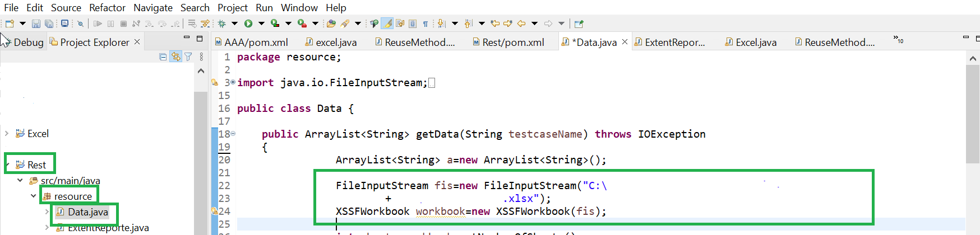This screenshot has height=235, width=980.
Task: Click the Save All toolbar icon
Action: (49, 23)
